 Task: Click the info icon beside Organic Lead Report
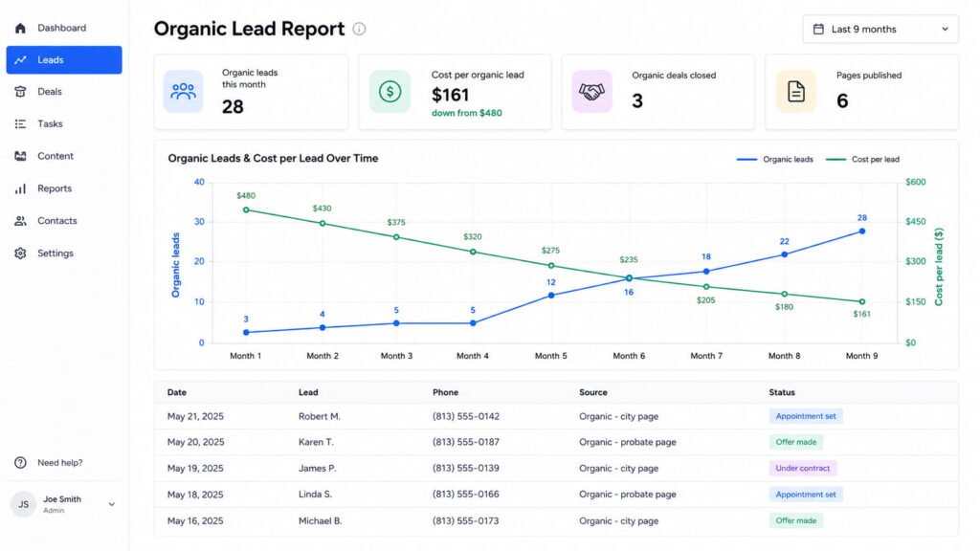click(x=359, y=29)
